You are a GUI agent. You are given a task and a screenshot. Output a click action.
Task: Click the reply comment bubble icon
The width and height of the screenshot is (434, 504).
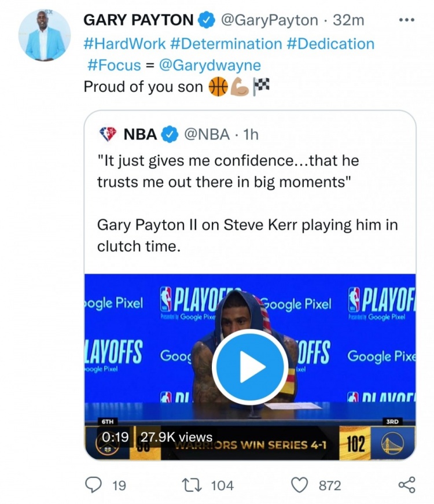point(94,485)
